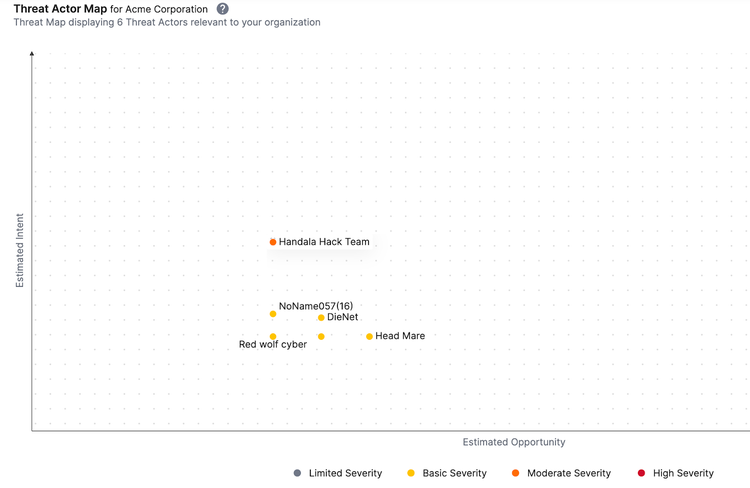Select the DieNet yellow data point
Viewport: 750px width, 488px height.
tap(321, 318)
